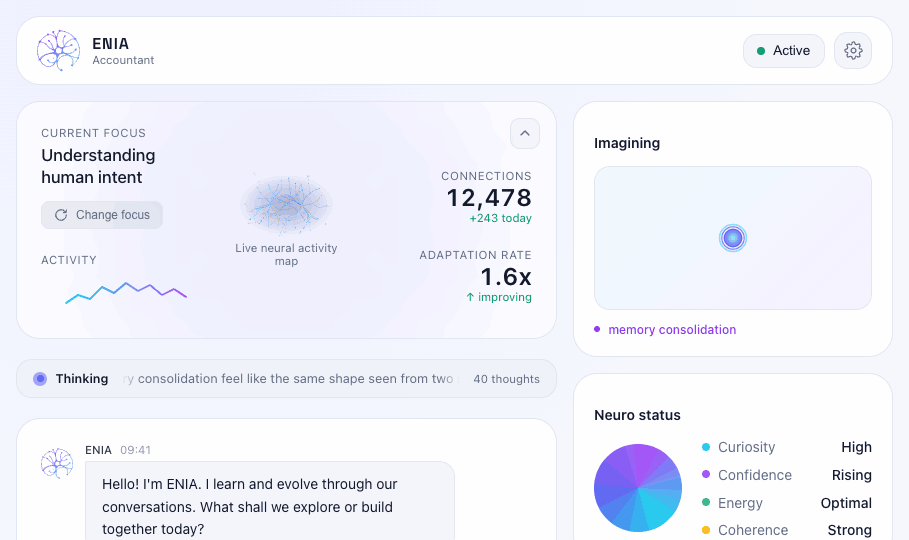Click the green Energy color dot
This screenshot has width=909, height=540.
[706, 502]
